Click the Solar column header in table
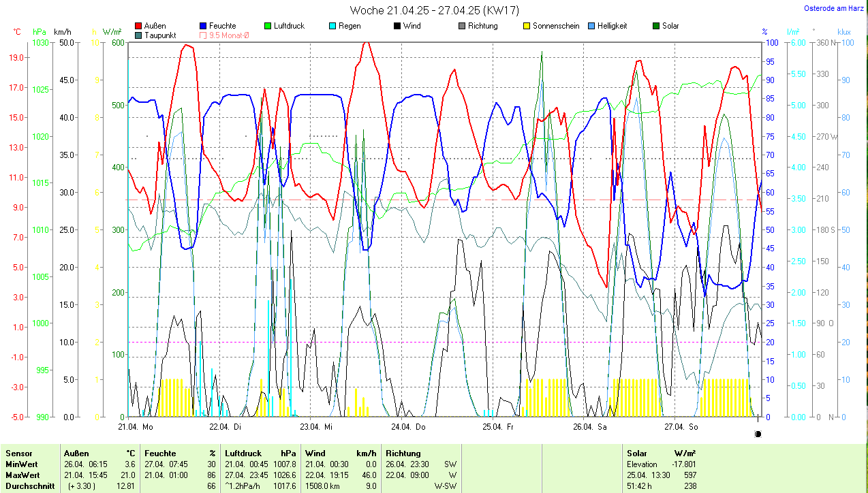The width and height of the screenshot is (868, 493). click(x=636, y=453)
